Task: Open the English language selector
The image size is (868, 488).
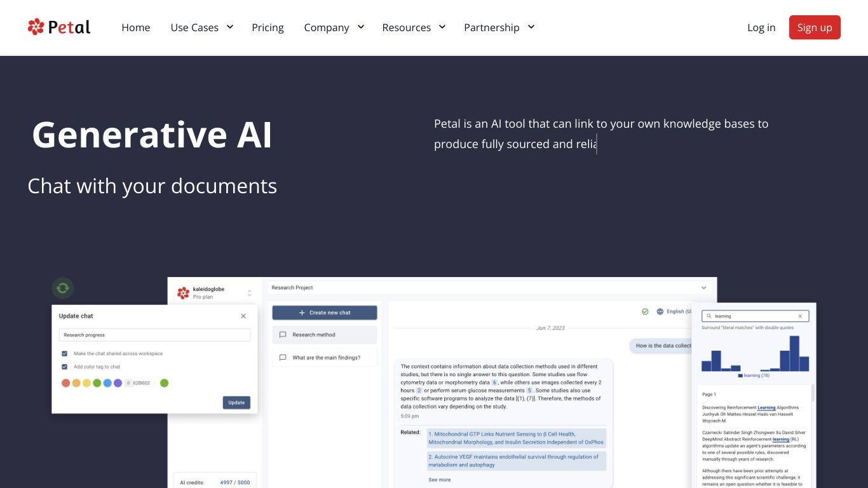Action: coord(679,311)
